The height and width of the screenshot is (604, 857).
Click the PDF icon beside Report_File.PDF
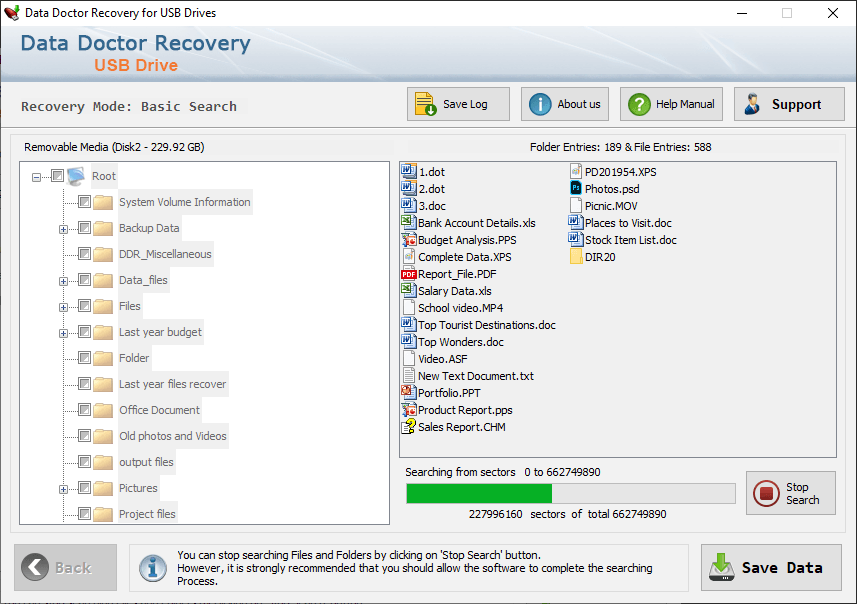(x=409, y=274)
